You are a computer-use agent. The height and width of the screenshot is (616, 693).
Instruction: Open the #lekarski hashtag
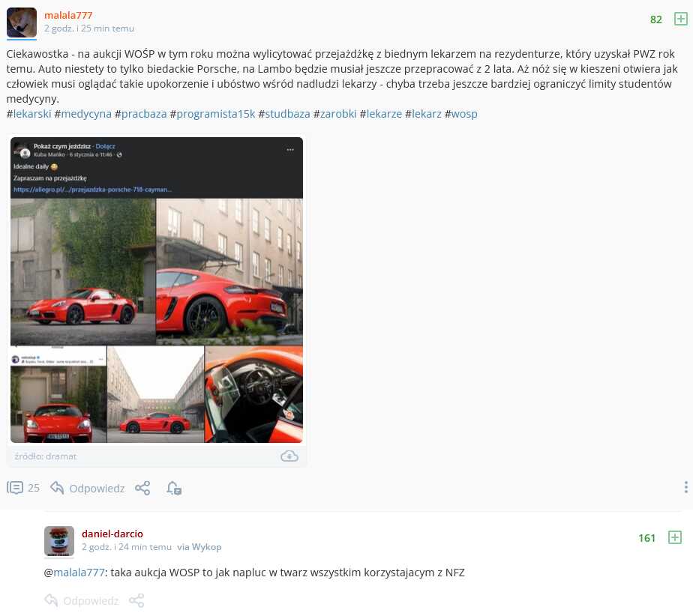tap(28, 114)
